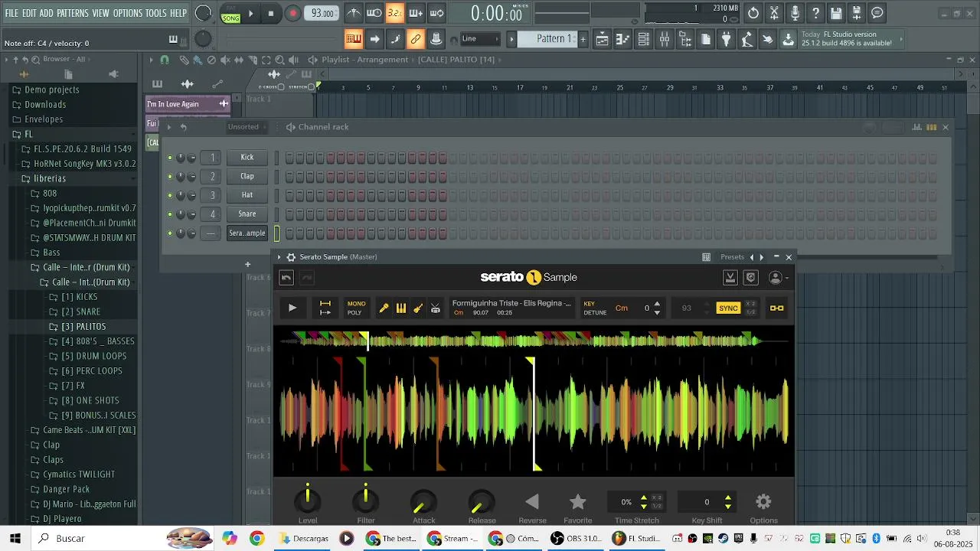Open Serato Sample plugin settings gear
Screen dimensions: 980x551
(x=291, y=257)
